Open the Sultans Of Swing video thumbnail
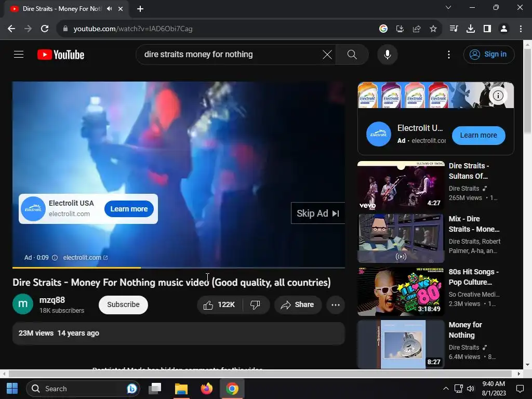This screenshot has width=532, height=399. tap(401, 185)
